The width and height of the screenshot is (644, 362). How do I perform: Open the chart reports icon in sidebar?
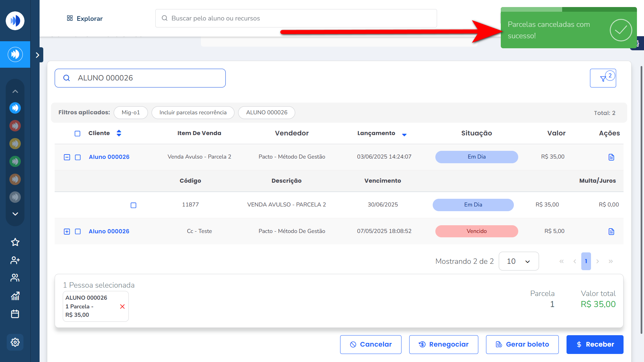point(15,296)
